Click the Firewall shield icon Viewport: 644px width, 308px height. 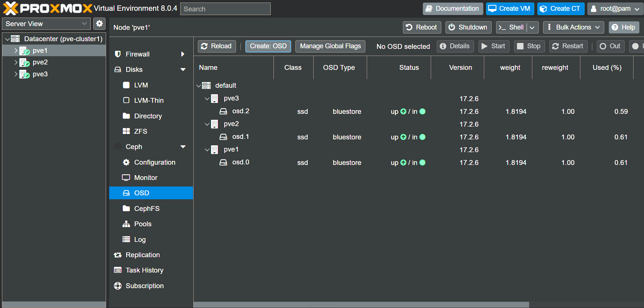pos(117,54)
